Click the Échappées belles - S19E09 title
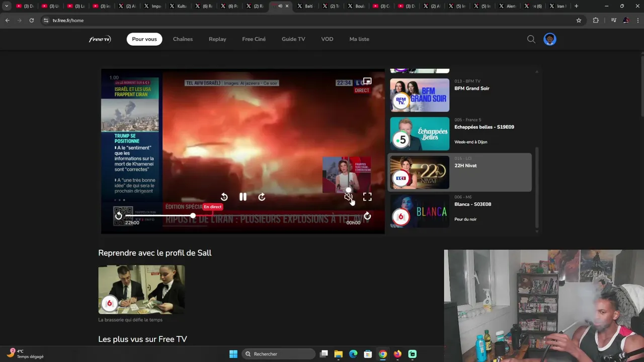This screenshot has height=362, width=644. [484, 127]
